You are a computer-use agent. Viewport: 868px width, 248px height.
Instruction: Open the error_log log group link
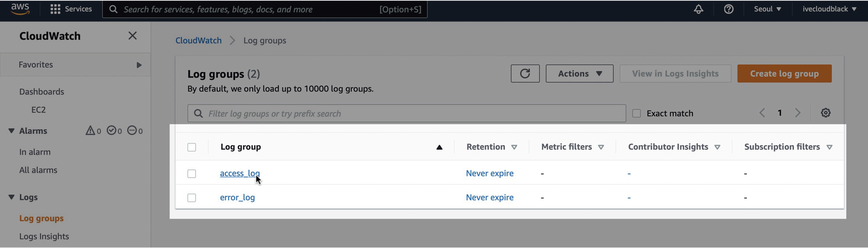(x=237, y=197)
